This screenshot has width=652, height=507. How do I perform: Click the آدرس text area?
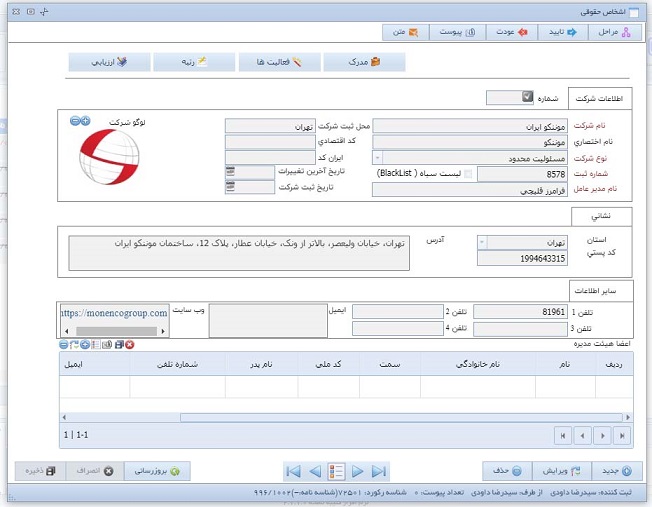point(239,253)
